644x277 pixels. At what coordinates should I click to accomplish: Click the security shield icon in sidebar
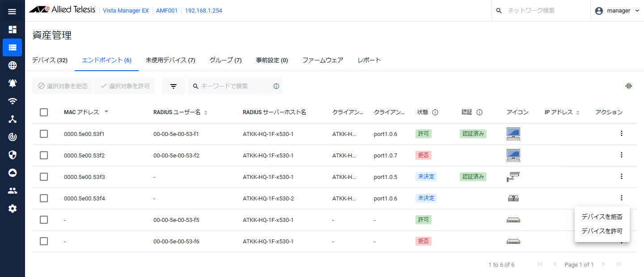point(13,155)
